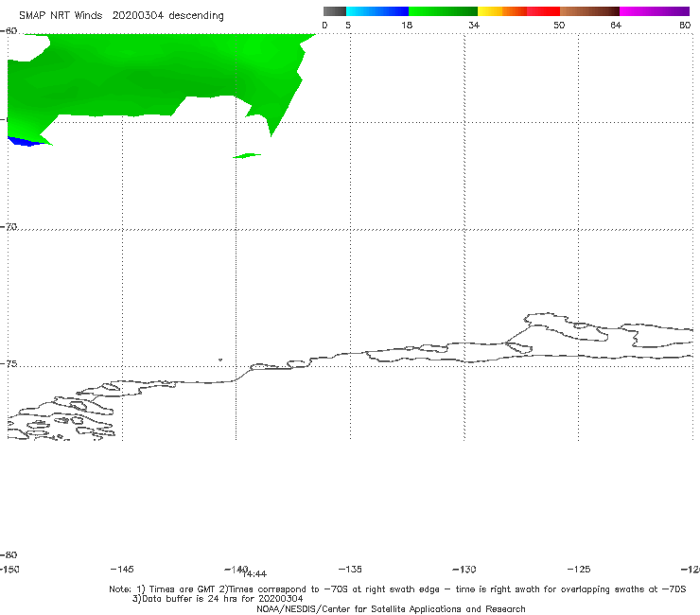Click the color bar label '34'
The image size is (700, 615).
(474, 26)
